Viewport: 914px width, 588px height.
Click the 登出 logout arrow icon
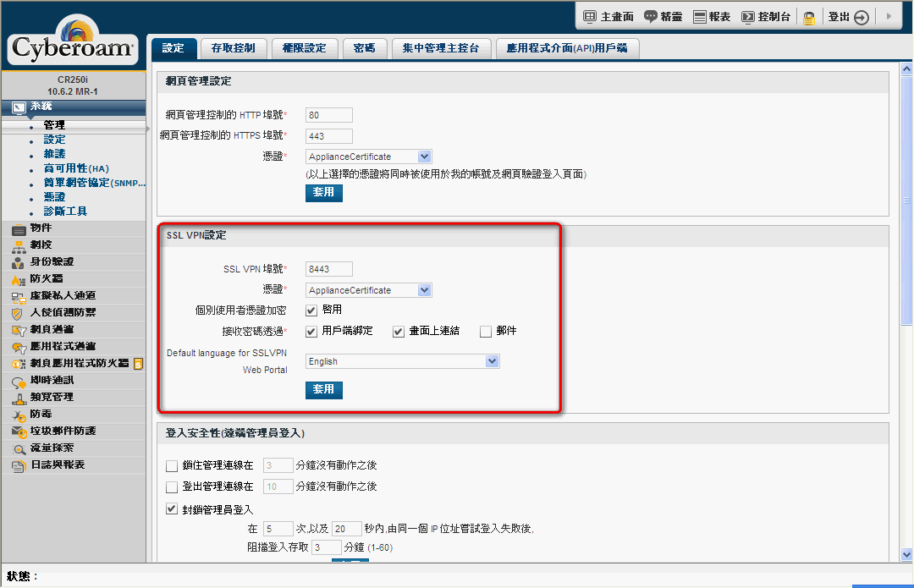[x=861, y=18]
